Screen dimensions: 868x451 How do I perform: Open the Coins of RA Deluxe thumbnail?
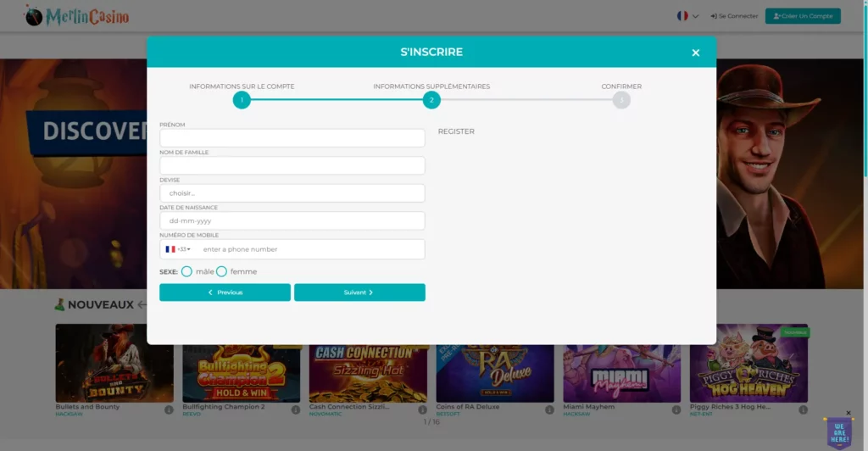point(495,374)
